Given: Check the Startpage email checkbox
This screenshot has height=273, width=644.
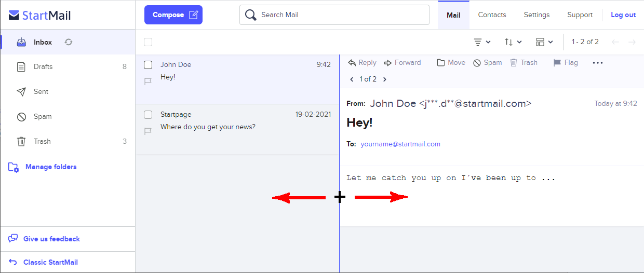Looking at the screenshot, I should (148, 115).
